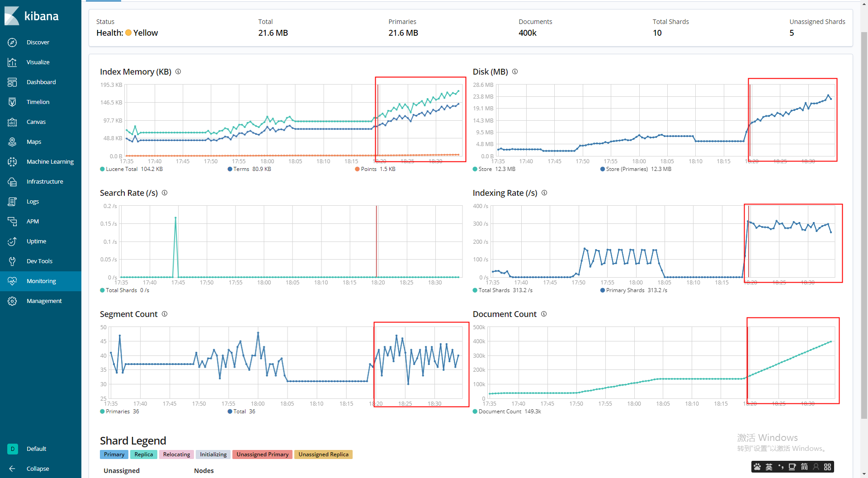Click Relocating shard legend badge

[176, 454]
